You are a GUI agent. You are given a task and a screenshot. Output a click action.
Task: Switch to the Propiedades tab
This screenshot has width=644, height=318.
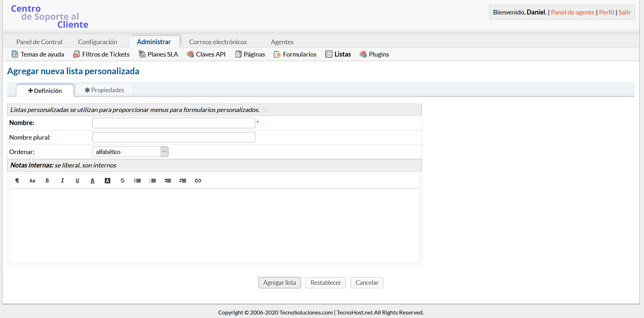click(105, 90)
